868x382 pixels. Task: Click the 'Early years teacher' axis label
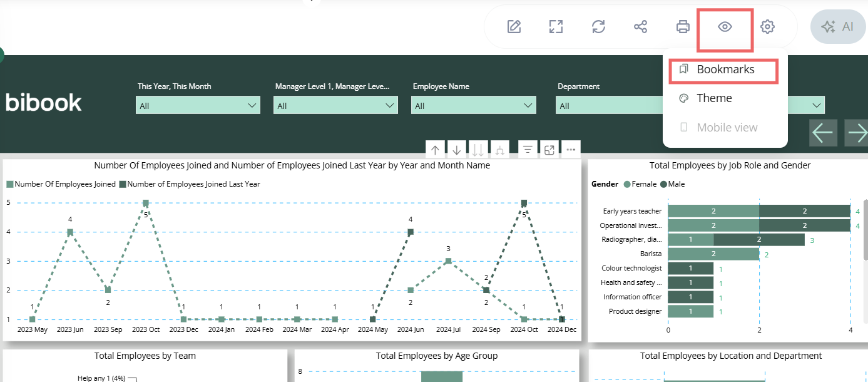632,211
